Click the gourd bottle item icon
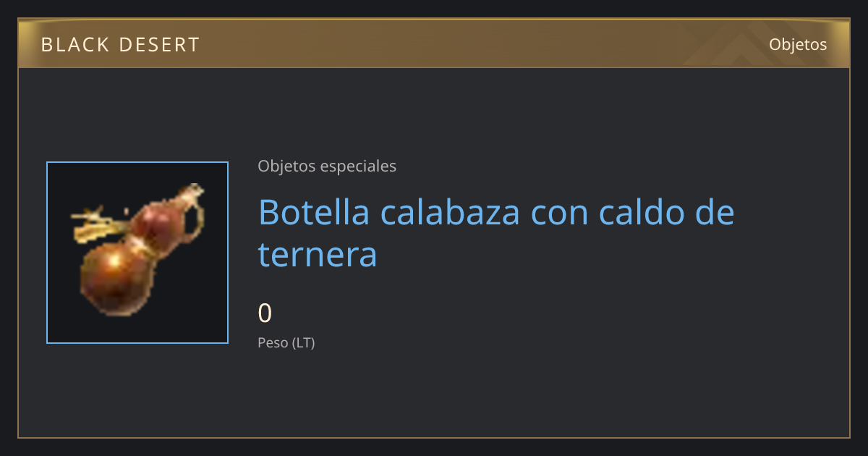Viewport: 868px width, 456px height. click(x=137, y=253)
